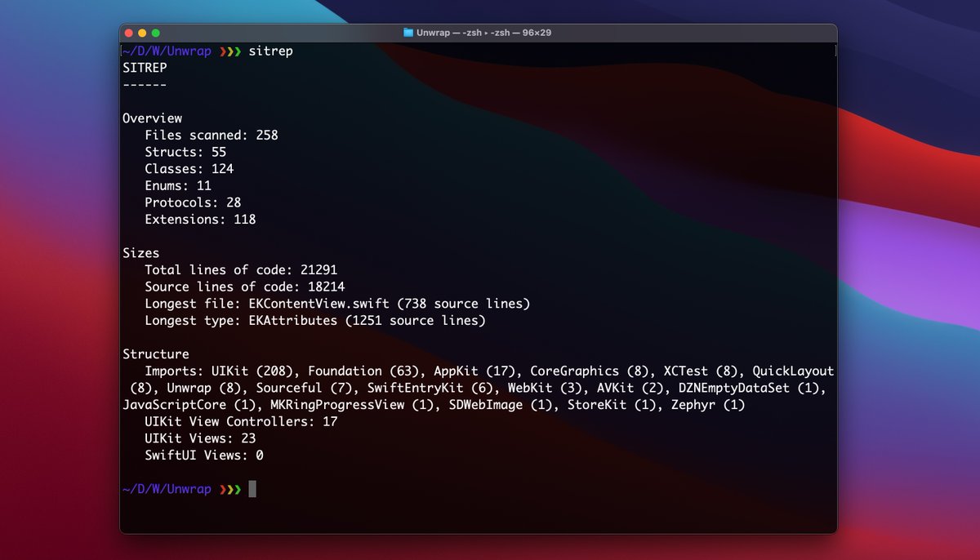Image resolution: width=980 pixels, height=560 pixels.
Task: Click the 'Files scanned: 258' line
Action: coord(212,136)
